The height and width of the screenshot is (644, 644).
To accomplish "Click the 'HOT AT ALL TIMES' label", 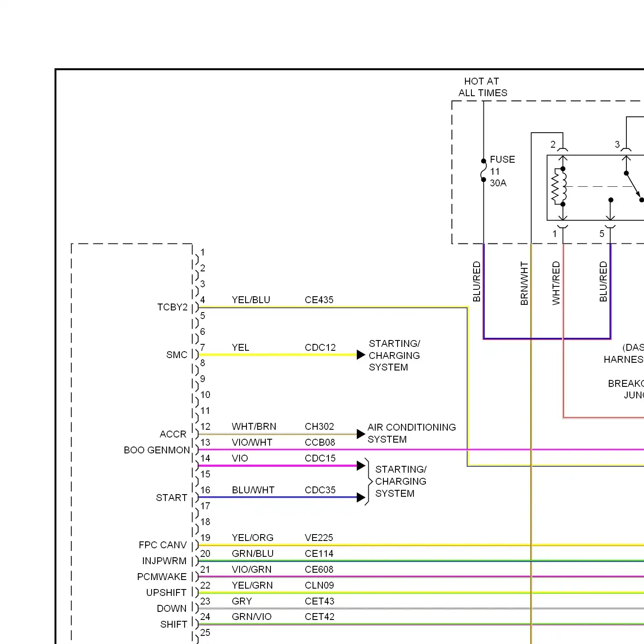I will [x=483, y=87].
